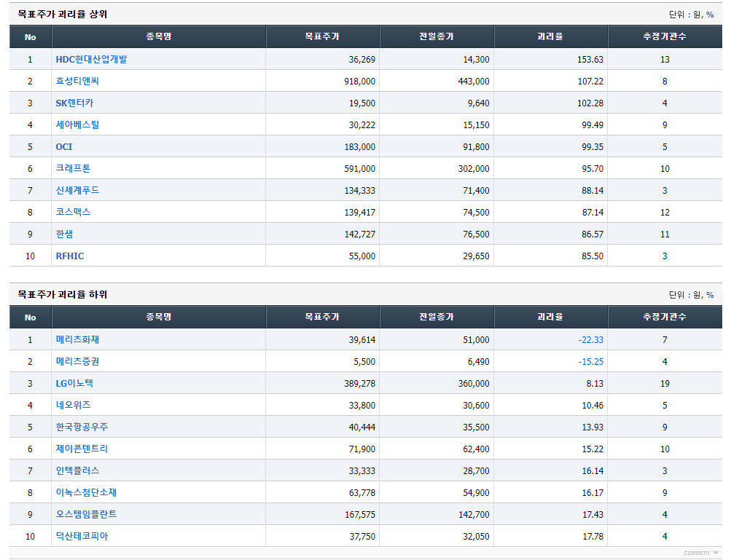This screenshot has width=731, height=560.
Task: Click the 88.14 괴리율 value
Action: [593, 191]
